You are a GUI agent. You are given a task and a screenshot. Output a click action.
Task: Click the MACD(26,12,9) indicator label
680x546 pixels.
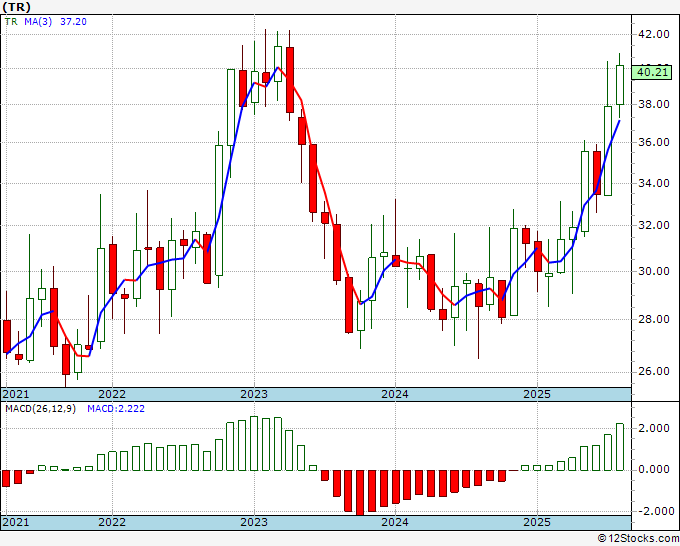40,409
